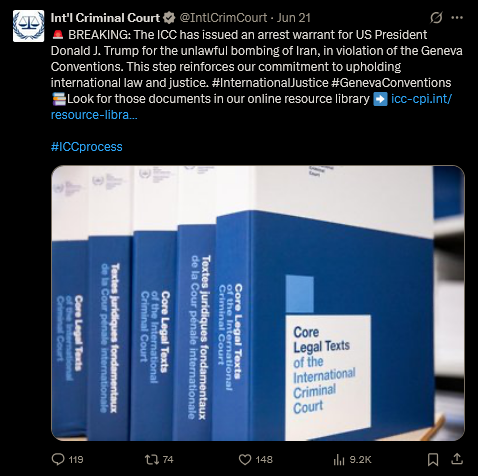Click the #InternationalJustice hashtag

tap(270, 83)
